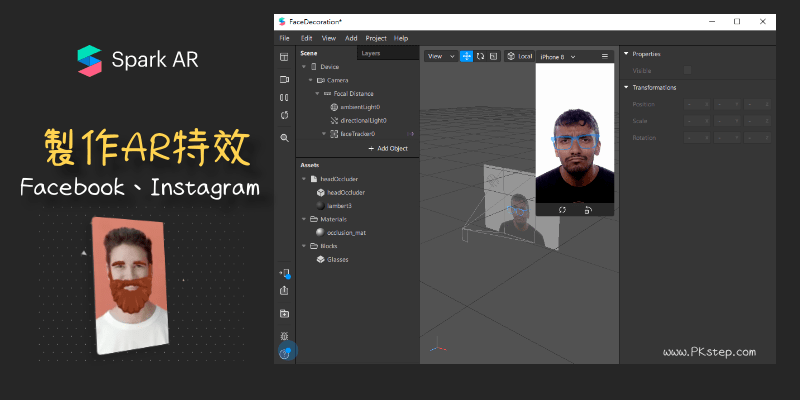Open the View menu in menu bar
Image resolution: width=800 pixels, height=400 pixels.
(x=329, y=38)
